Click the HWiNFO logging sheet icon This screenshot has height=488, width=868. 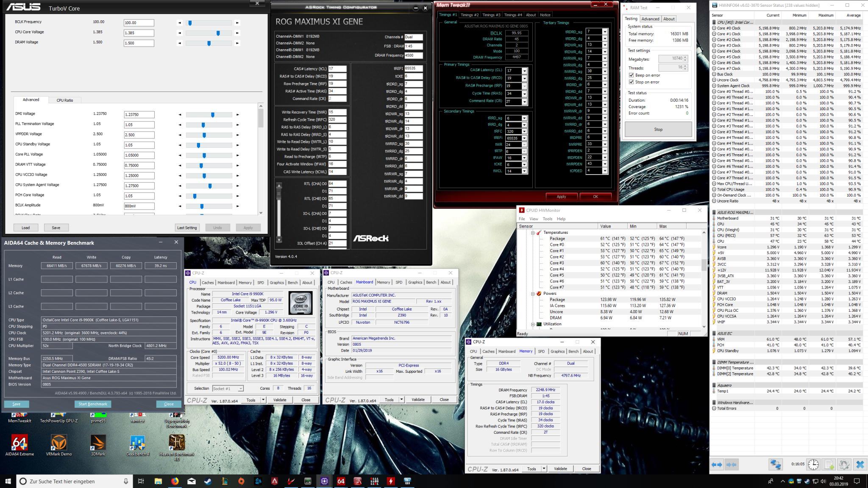(829, 465)
